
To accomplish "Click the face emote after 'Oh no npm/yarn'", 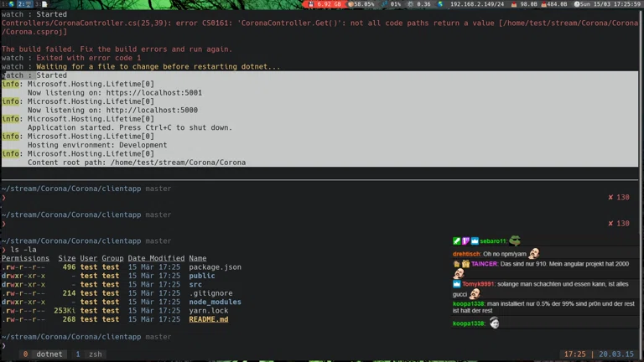I will (x=533, y=253).
